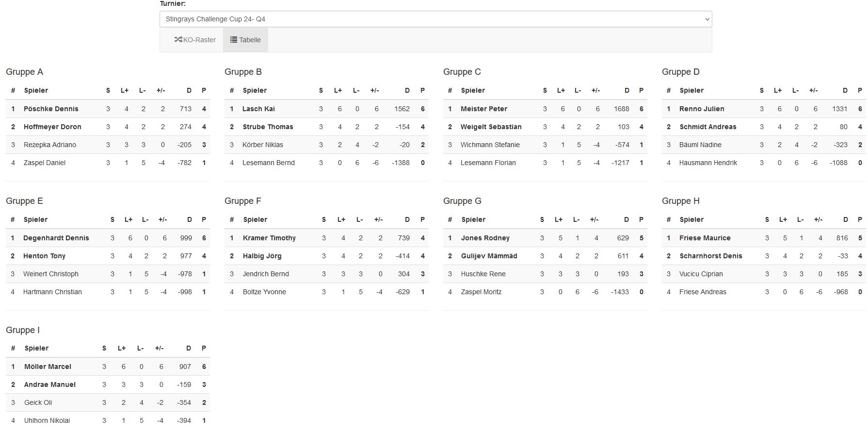Click the D column header in Gruppe C
This screenshot has width=868, height=434.
(x=627, y=90)
